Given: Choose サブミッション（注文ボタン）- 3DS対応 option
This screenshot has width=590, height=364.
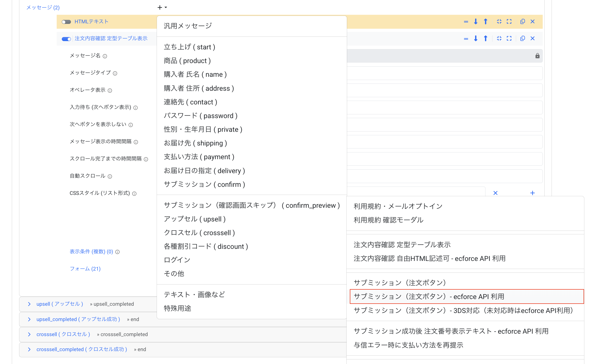Looking at the screenshot, I should tap(465, 311).
